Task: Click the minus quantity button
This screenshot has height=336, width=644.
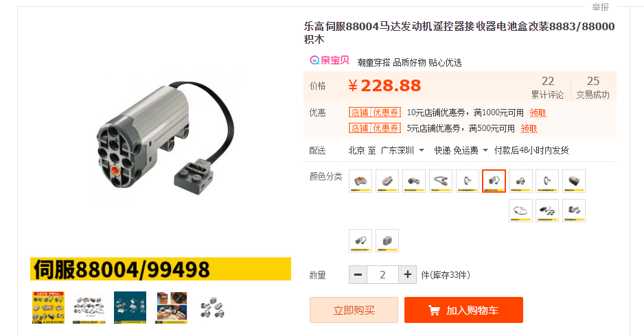Action: (x=358, y=274)
